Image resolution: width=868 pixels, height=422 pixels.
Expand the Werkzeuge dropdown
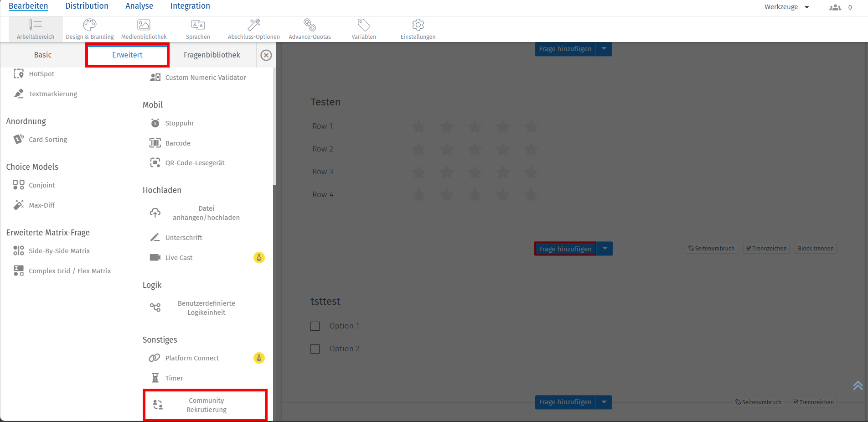[x=786, y=7]
